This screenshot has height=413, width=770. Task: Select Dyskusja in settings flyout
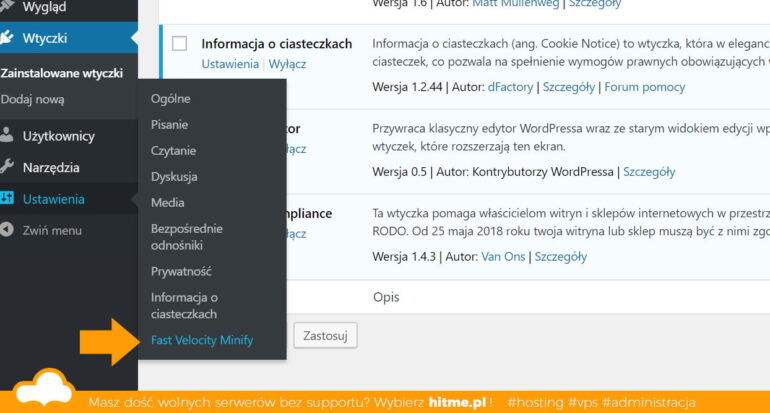point(174,177)
